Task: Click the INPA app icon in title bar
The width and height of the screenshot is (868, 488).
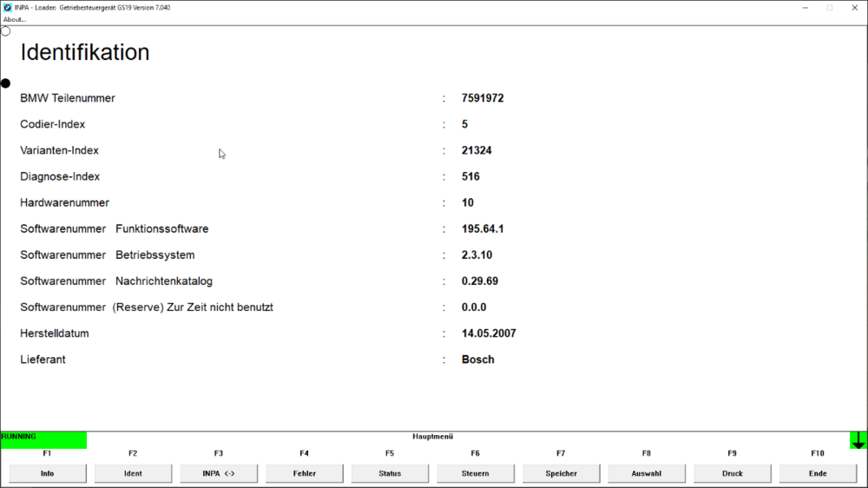Action: point(7,8)
